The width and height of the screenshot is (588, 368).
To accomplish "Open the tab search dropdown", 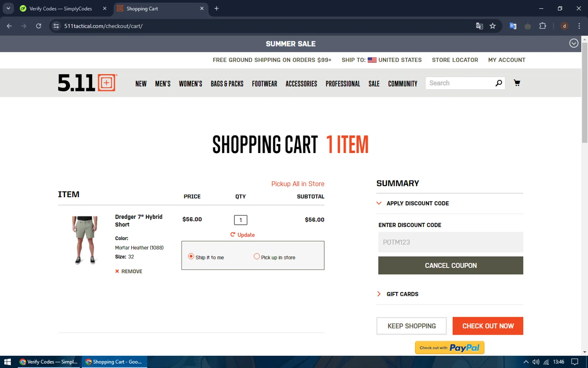I will click(8, 8).
